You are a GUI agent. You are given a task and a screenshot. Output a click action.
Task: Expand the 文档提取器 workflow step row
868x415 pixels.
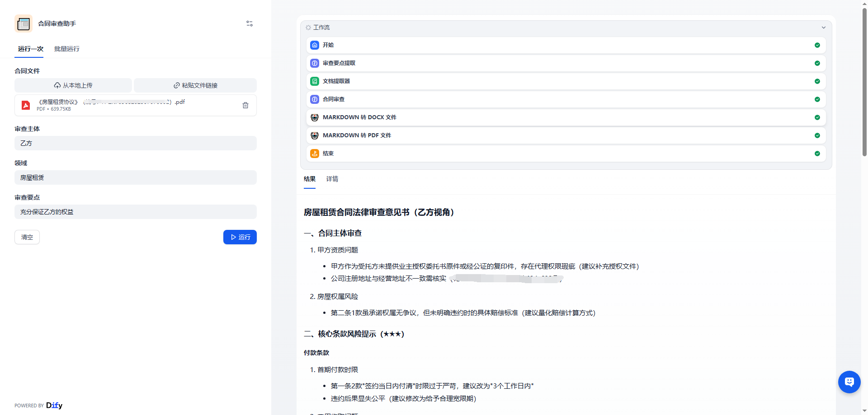(566, 81)
